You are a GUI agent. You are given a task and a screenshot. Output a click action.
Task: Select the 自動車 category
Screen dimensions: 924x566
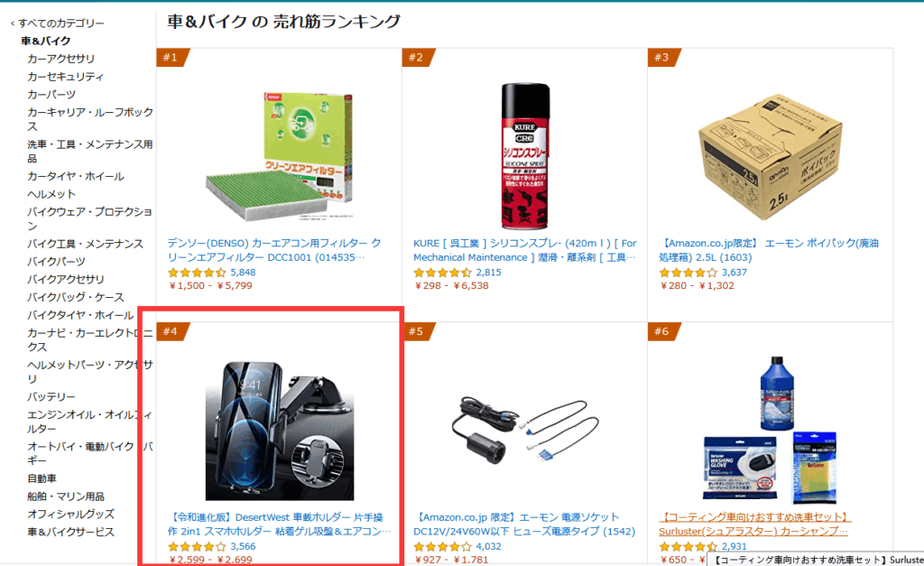click(x=42, y=478)
